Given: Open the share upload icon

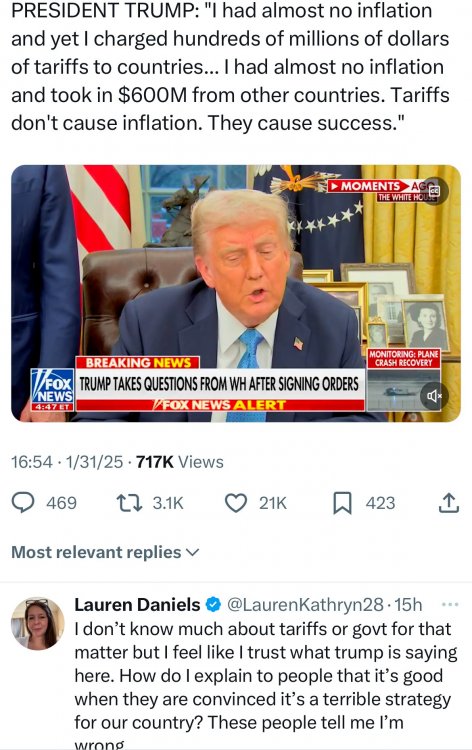Looking at the screenshot, I should 449,503.
